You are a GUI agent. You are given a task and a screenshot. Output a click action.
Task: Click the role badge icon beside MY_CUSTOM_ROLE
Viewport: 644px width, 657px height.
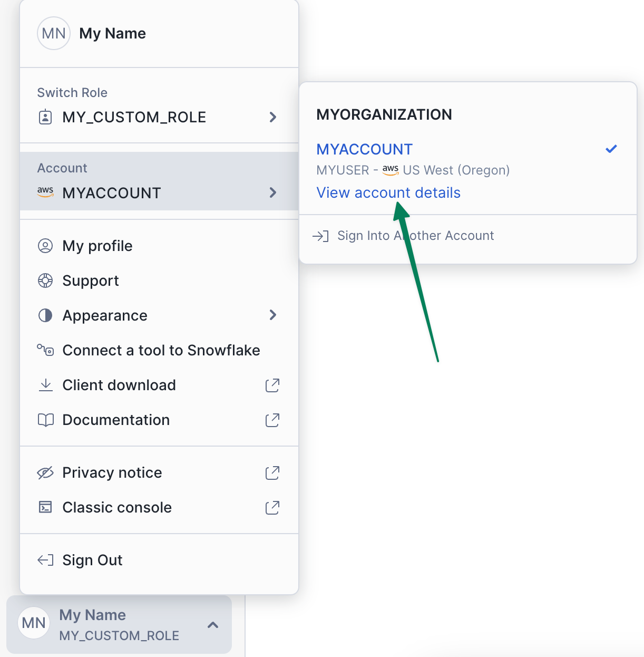click(x=46, y=117)
